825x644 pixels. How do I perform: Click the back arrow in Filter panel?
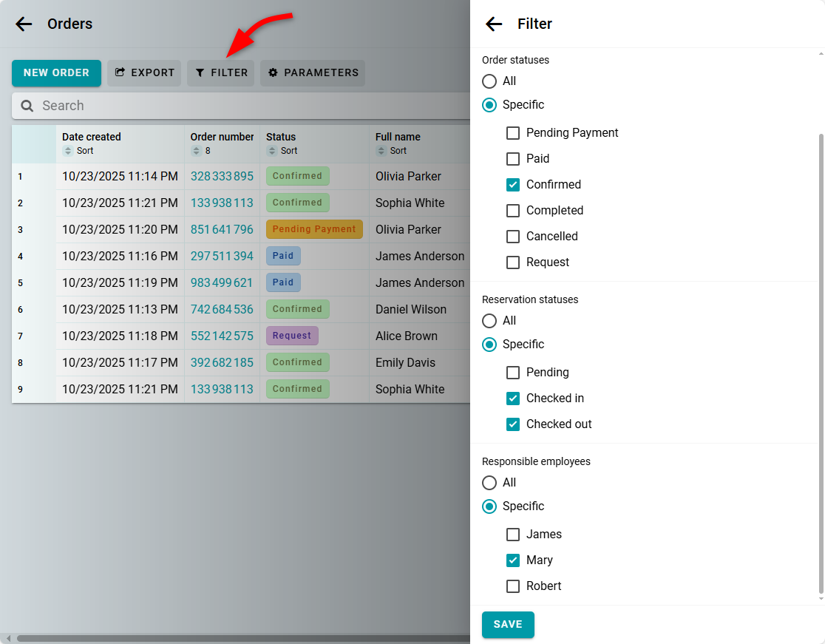click(494, 24)
